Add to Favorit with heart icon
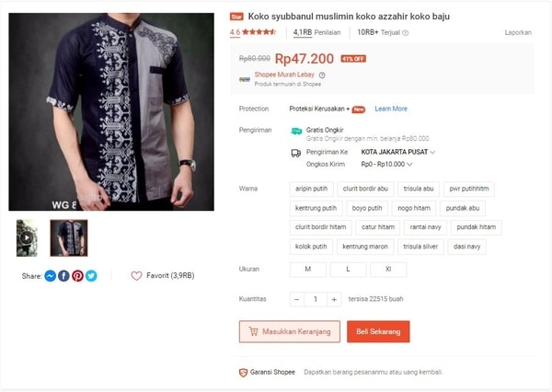The width and height of the screenshot is (552, 392). point(136,276)
